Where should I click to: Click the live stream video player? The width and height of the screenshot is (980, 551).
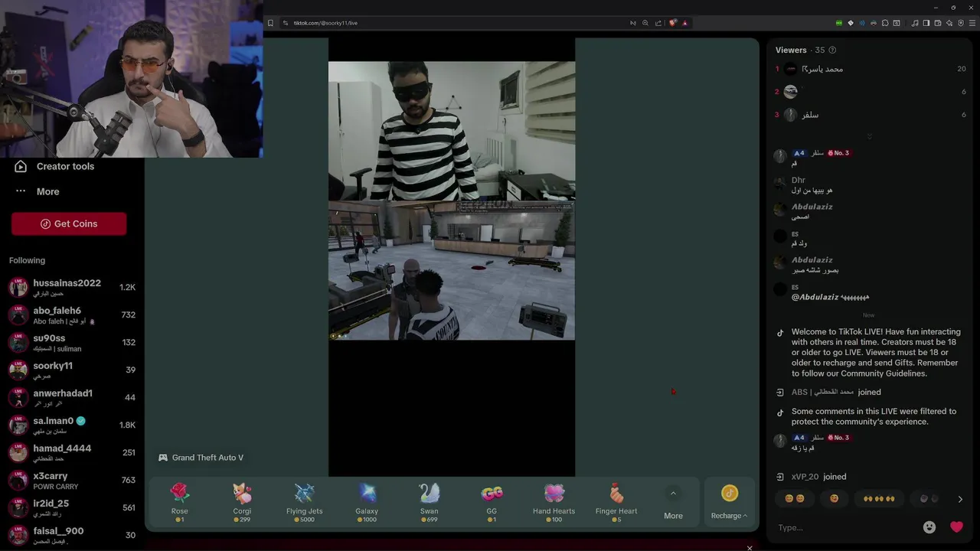pyautogui.click(x=452, y=256)
